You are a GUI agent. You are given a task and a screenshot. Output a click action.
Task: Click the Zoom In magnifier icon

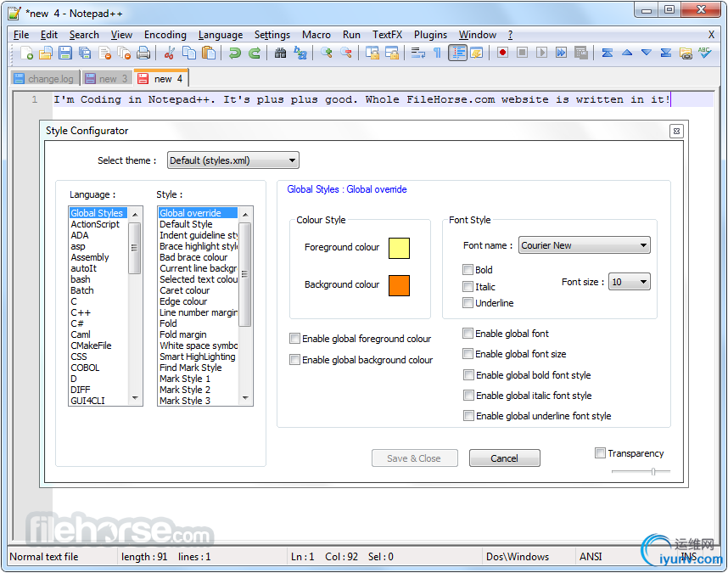coord(326,53)
